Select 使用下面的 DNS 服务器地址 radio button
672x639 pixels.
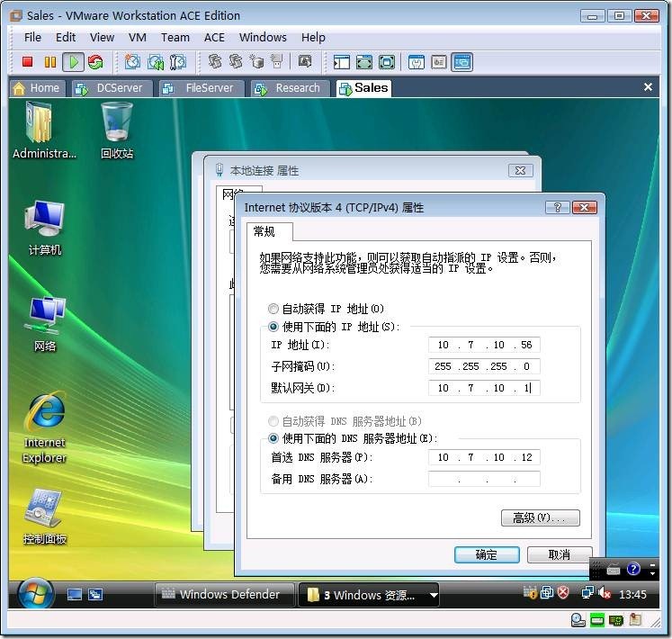[x=273, y=438]
